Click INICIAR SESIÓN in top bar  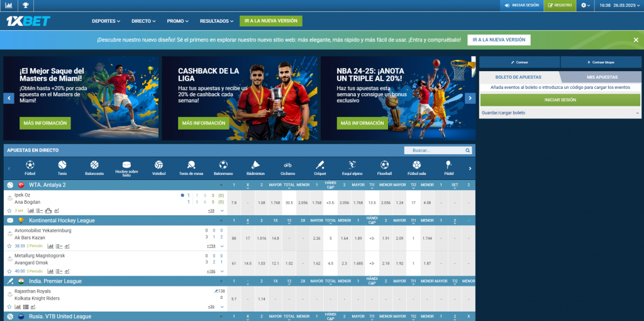521,5
